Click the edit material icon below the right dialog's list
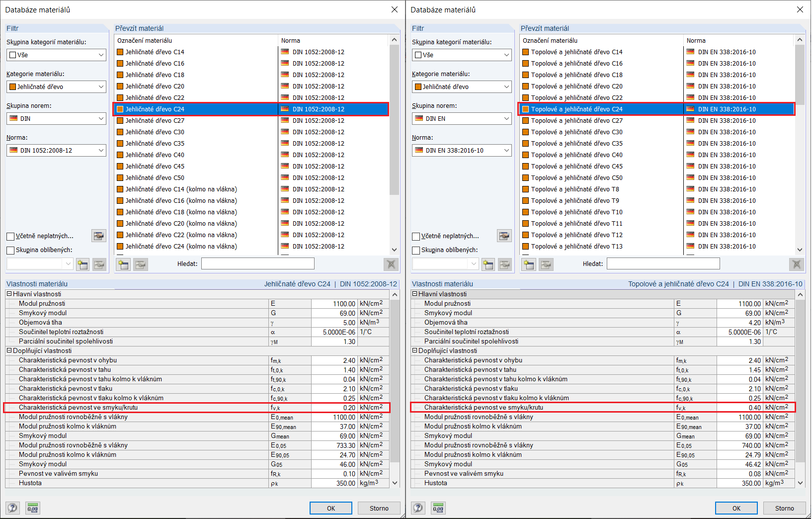812x519 pixels. (x=546, y=264)
